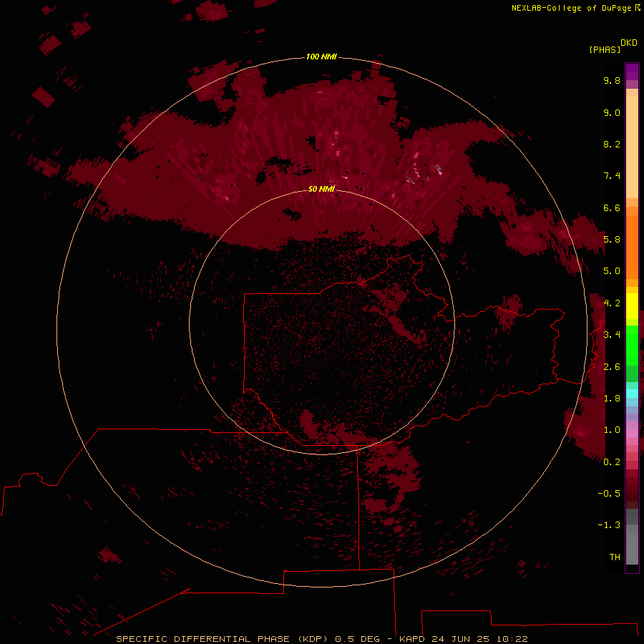Click the 50 NMI range ring label
644x644 pixels.
point(321,189)
